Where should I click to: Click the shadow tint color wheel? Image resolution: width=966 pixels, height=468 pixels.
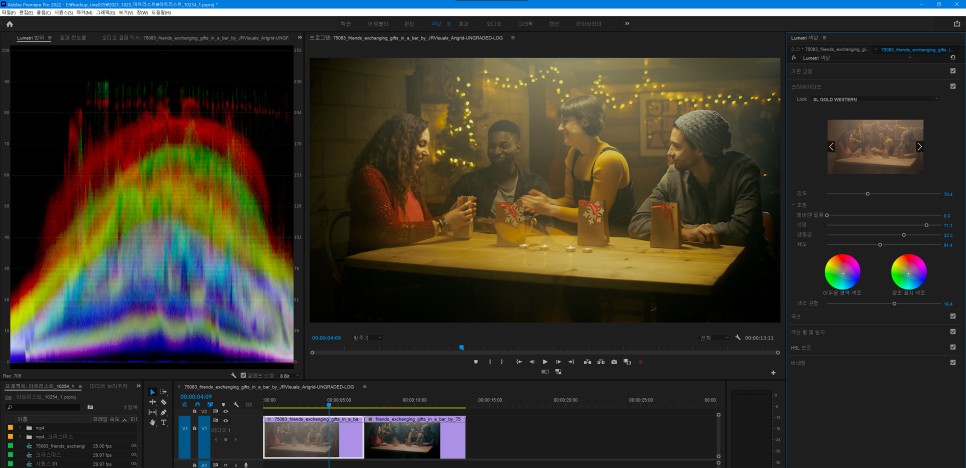click(842, 272)
